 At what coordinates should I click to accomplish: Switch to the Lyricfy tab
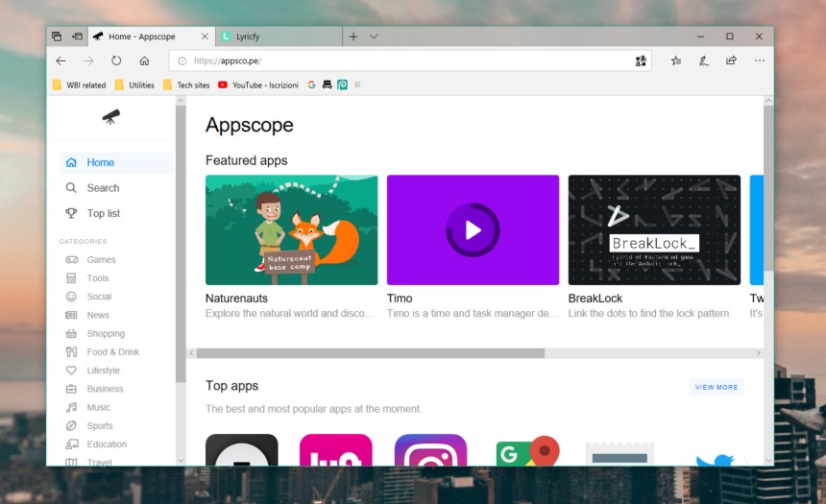point(279,36)
